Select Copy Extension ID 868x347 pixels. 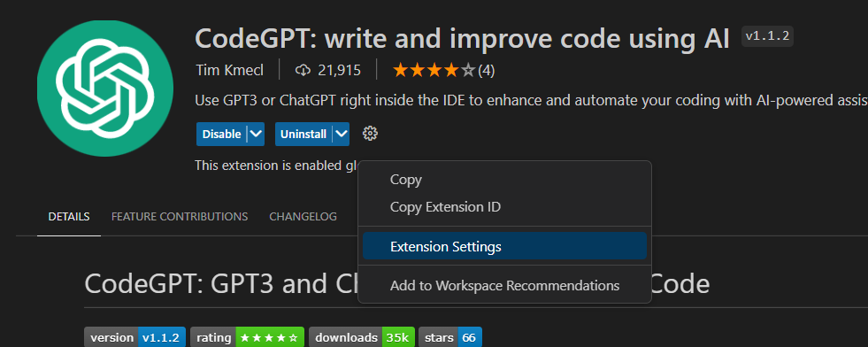tap(504, 207)
